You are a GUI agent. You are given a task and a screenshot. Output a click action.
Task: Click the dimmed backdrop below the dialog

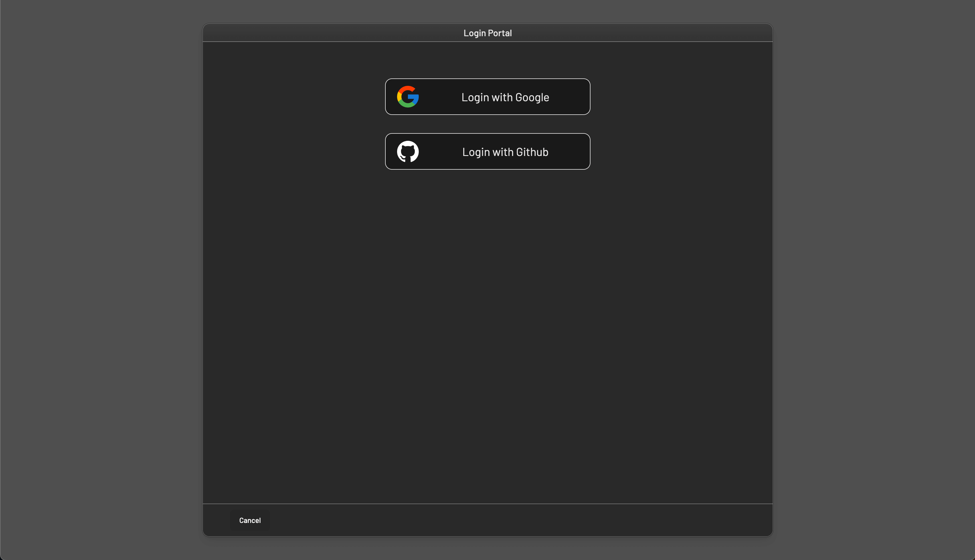point(487,549)
